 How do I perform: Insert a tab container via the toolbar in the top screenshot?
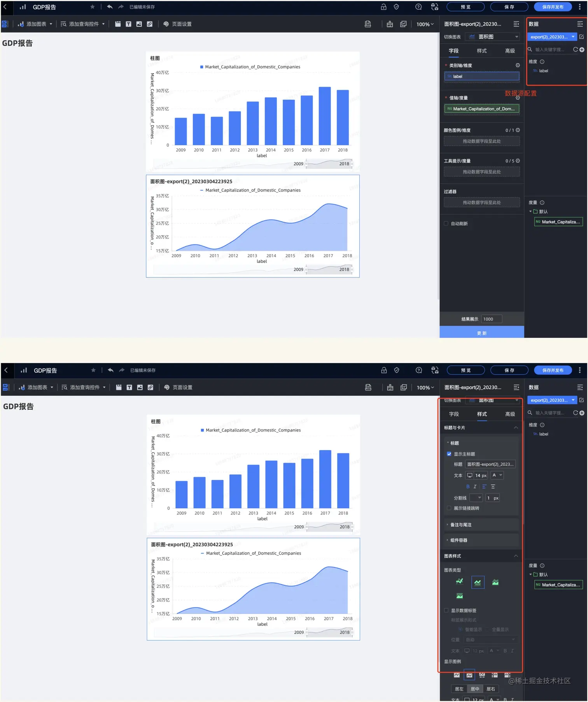(x=118, y=24)
